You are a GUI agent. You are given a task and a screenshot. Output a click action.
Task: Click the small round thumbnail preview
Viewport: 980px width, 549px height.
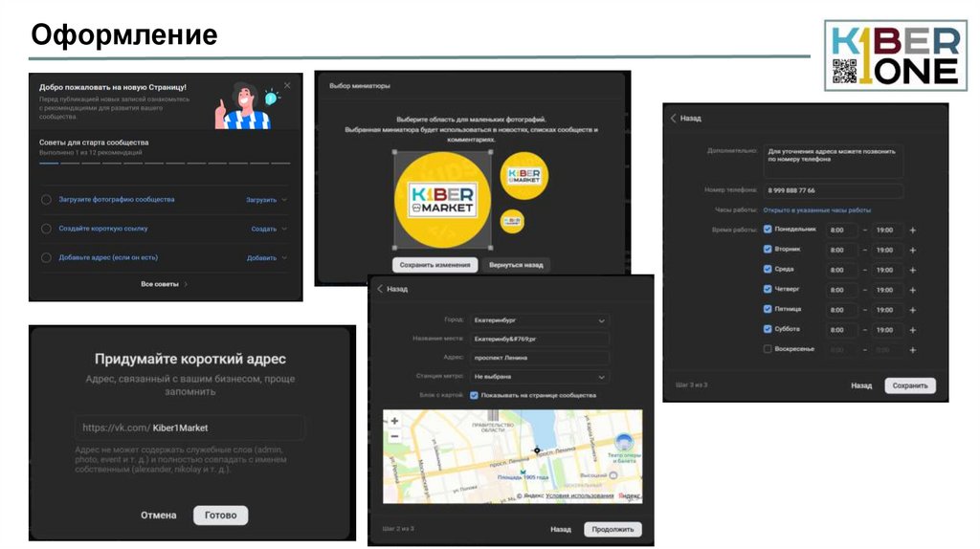513,221
